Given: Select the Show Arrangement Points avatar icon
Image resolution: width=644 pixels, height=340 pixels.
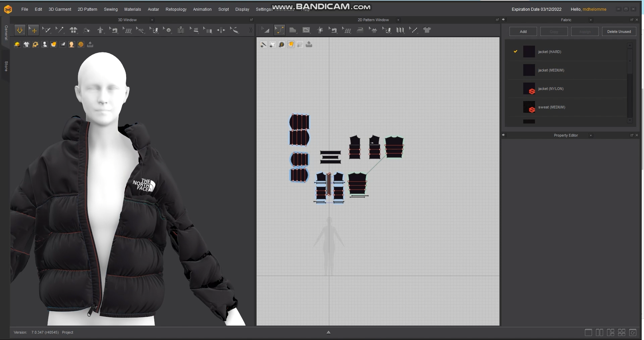Looking at the screenshot, I should (100, 30).
